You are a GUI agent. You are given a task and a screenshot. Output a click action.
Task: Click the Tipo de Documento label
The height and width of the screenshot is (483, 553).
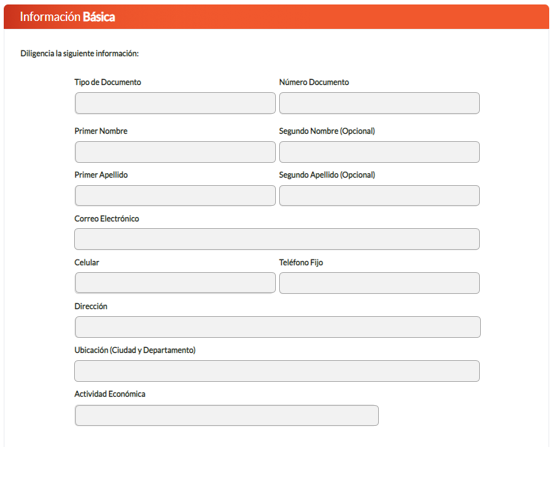(108, 82)
